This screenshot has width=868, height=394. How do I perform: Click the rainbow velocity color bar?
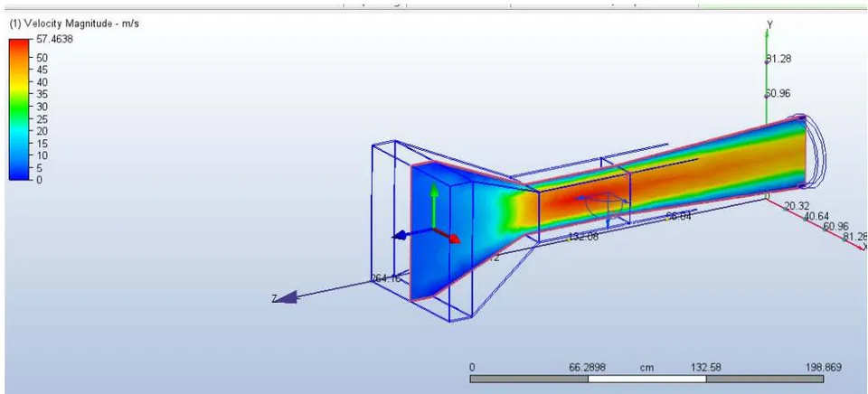(19, 109)
